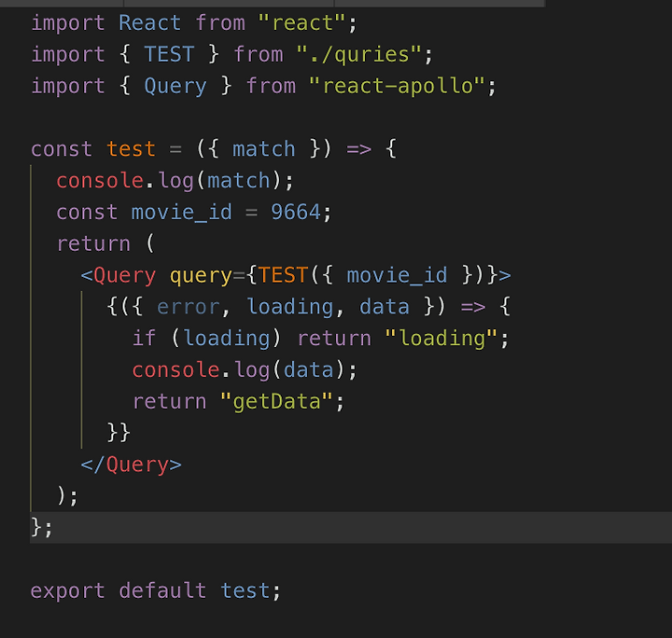This screenshot has width=672, height=638.
Task: Click the "react-apollo" module string
Action: (397, 86)
